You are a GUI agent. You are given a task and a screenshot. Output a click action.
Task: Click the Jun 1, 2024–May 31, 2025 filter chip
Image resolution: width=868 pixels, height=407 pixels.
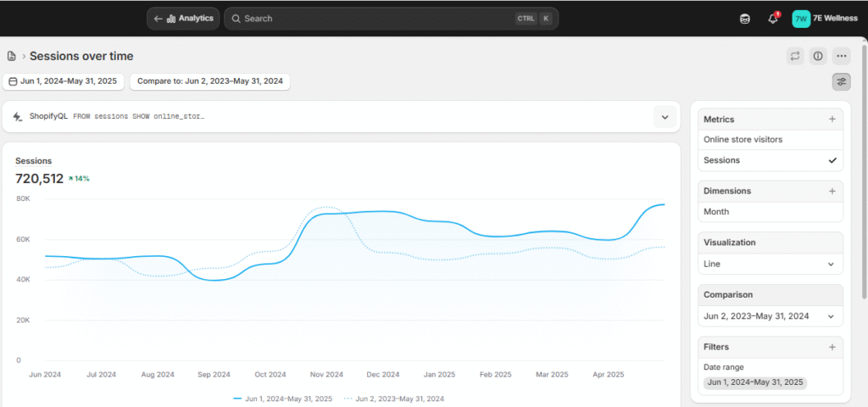click(x=755, y=382)
